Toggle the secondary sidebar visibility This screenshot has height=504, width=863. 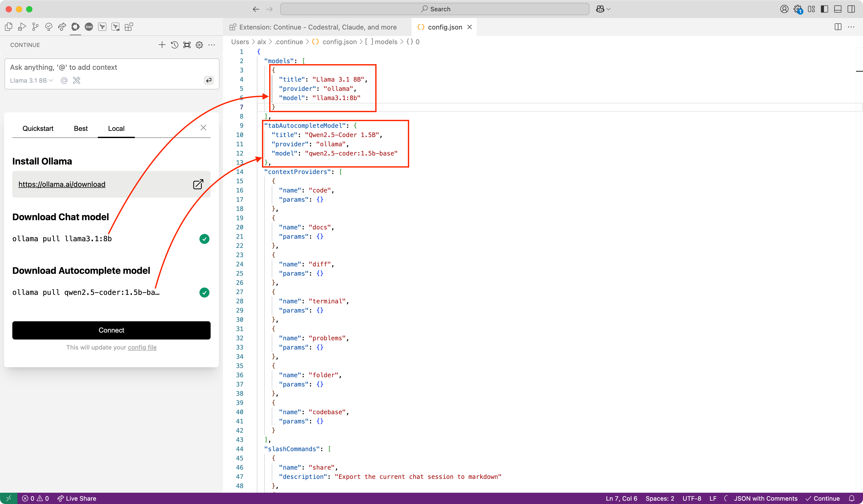(851, 9)
